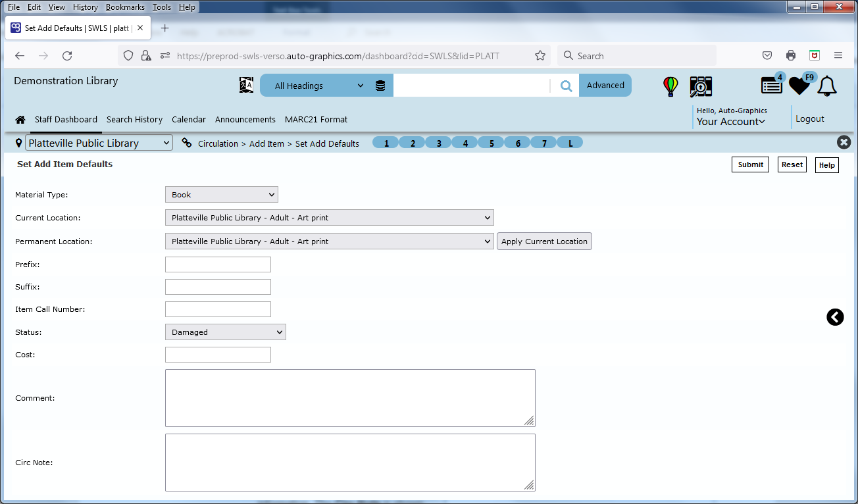
Task: Open the File menu
Action: (x=14, y=7)
